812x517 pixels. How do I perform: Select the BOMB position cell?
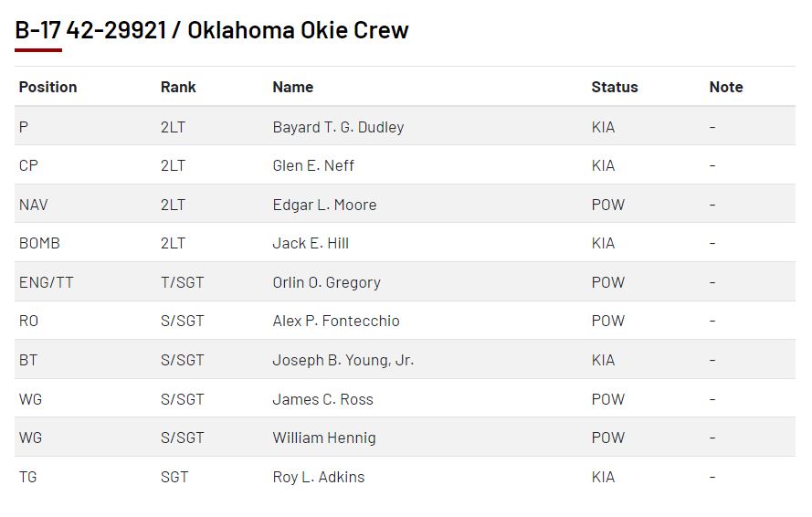tap(39, 243)
